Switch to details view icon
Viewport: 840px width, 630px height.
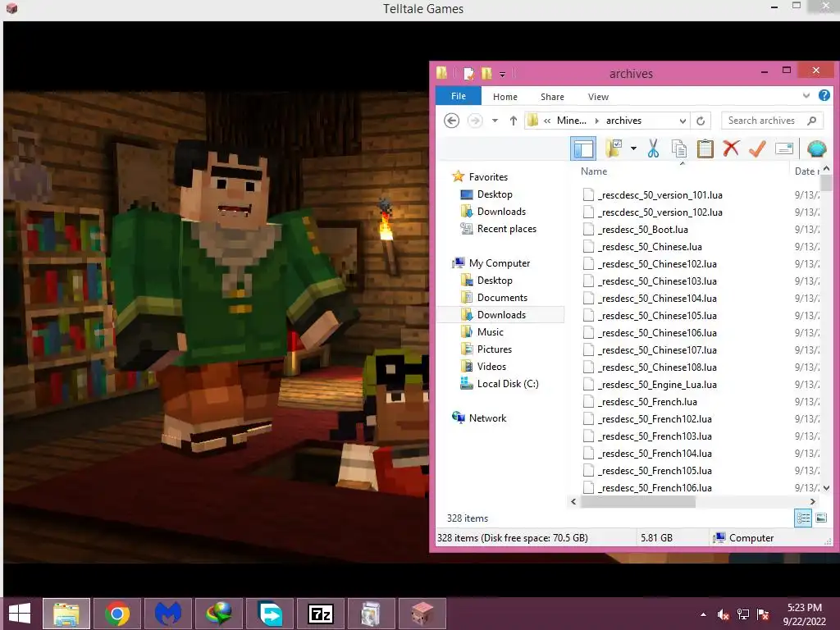pos(803,518)
